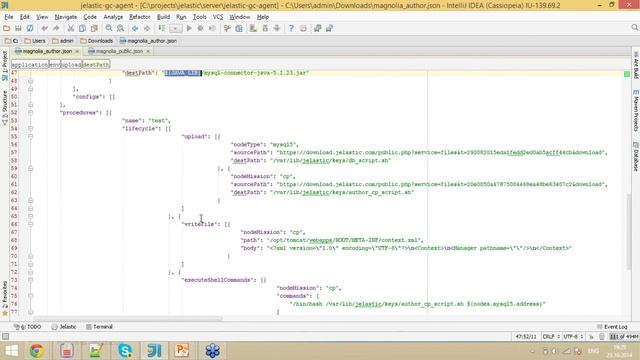Collapse the fold marker on line 75
The width and height of the screenshot is (640, 360).
31,296
